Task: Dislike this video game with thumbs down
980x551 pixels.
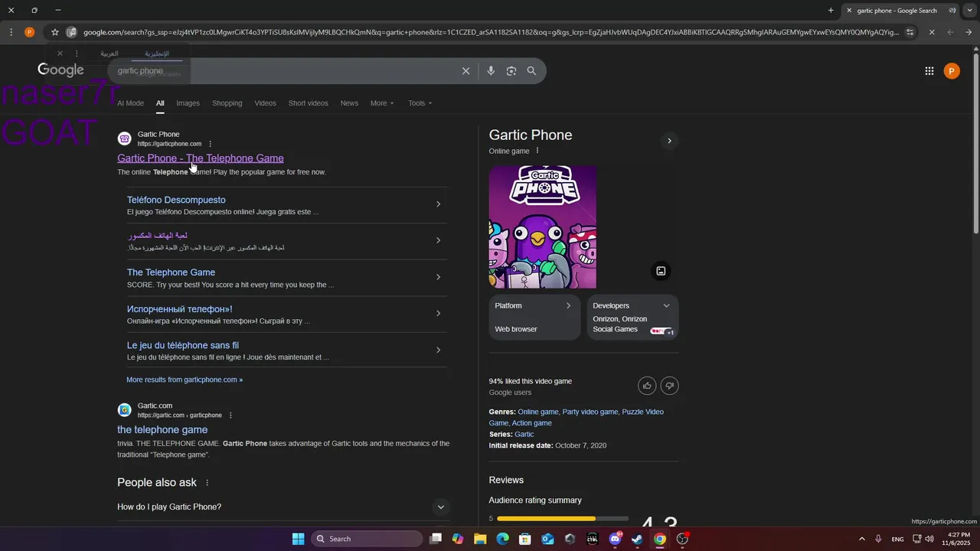Action: pyautogui.click(x=669, y=386)
